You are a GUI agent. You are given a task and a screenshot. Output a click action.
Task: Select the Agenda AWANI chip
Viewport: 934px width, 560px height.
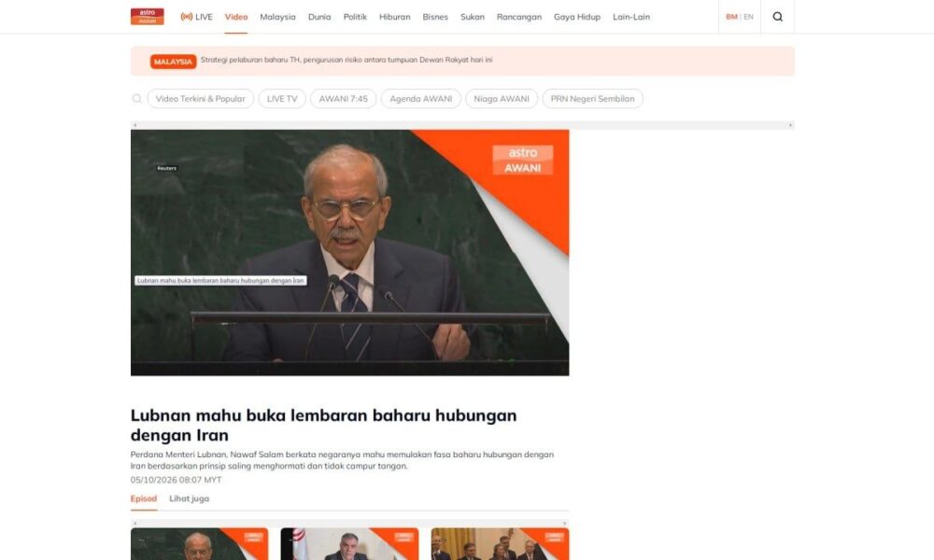coord(420,99)
